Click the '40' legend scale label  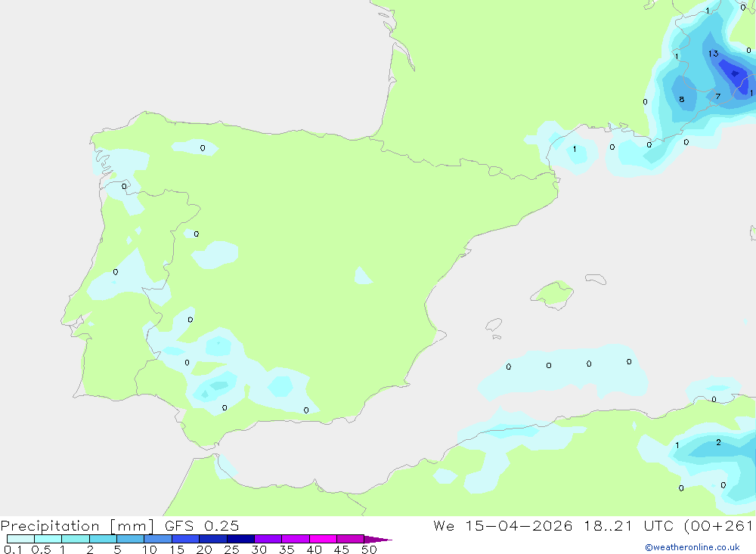click(x=314, y=549)
